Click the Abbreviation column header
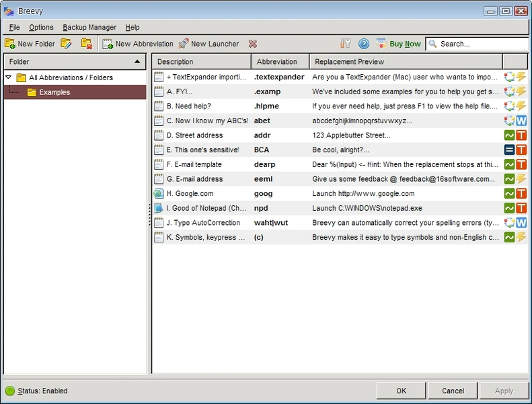Viewport: 532px width, 404px height. (276, 62)
